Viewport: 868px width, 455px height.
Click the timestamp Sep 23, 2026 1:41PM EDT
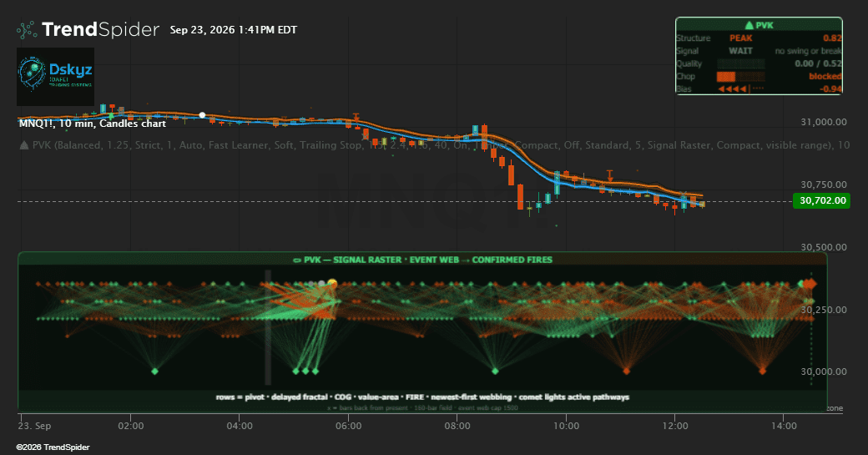tap(233, 30)
